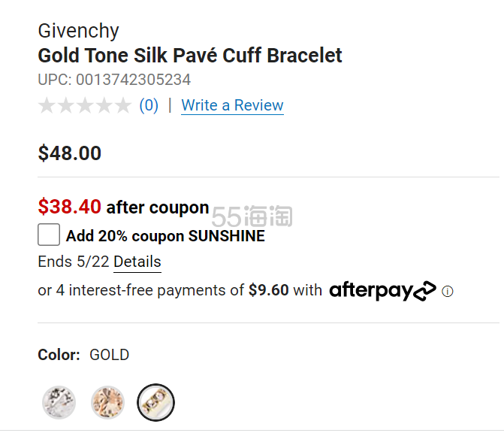Image resolution: width=504 pixels, height=433 pixels.
Task: Click the Afterpay info icon
Action: (448, 291)
